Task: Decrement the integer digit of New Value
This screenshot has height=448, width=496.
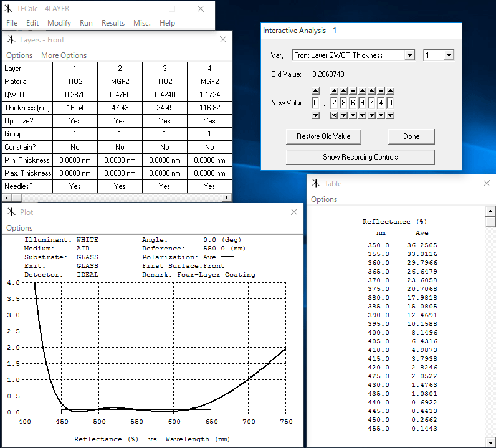Action: pos(315,115)
